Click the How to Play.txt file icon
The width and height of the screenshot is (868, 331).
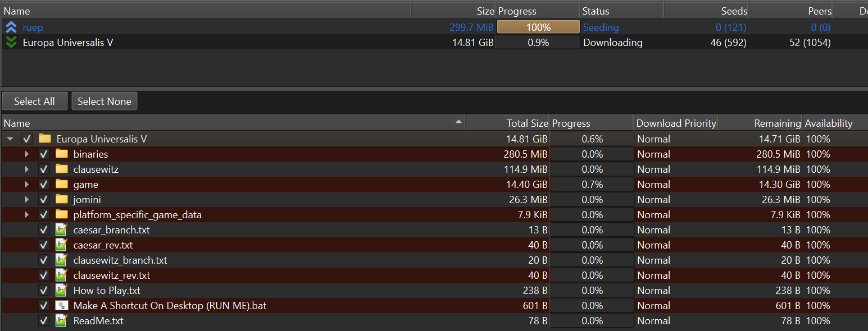pos(61,290)
